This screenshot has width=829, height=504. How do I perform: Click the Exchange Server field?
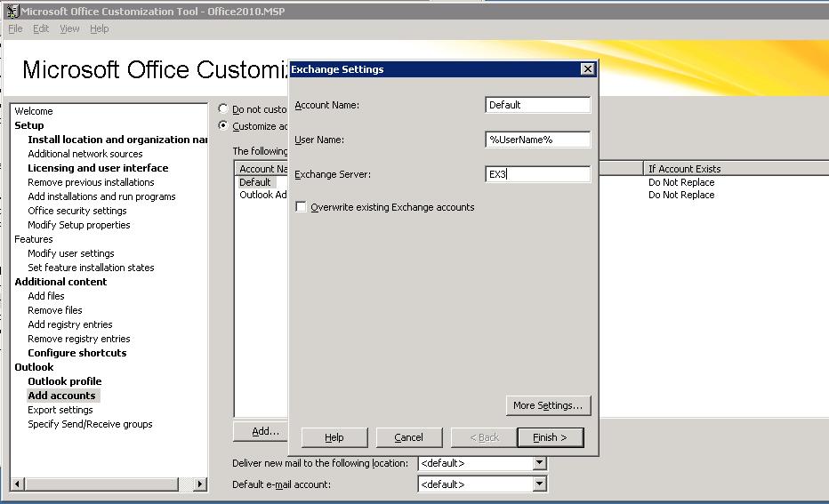[537, 174]
